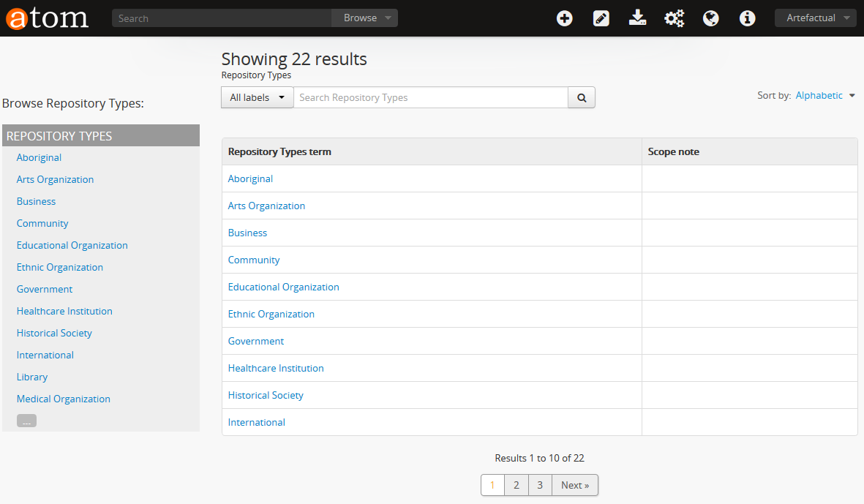
Task: Click the Search Repository Types field
Action: click(x=430, y=98)
